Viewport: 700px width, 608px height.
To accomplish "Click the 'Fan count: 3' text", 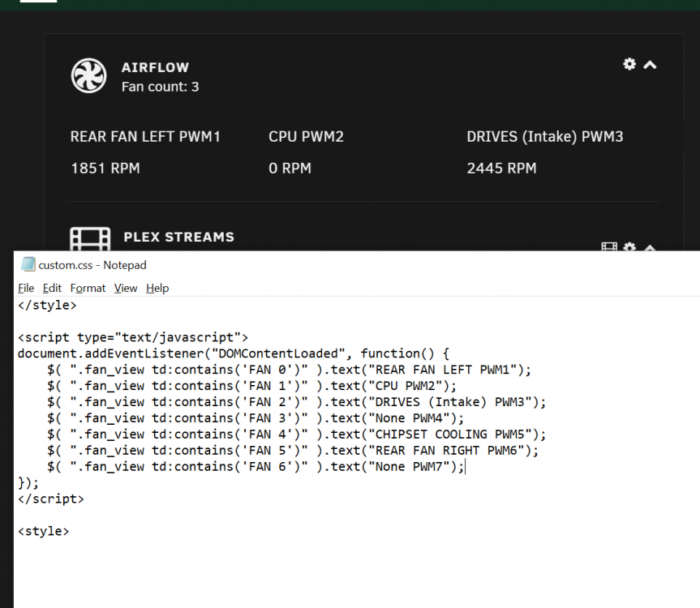I will (161, 87).
